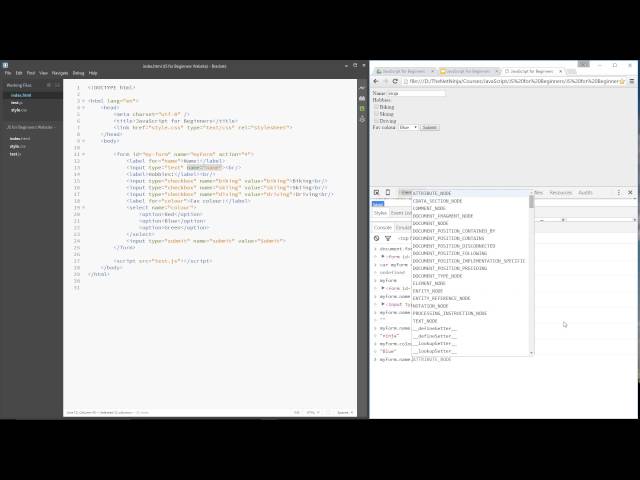Select style.css in Working Files

(19, 110)
